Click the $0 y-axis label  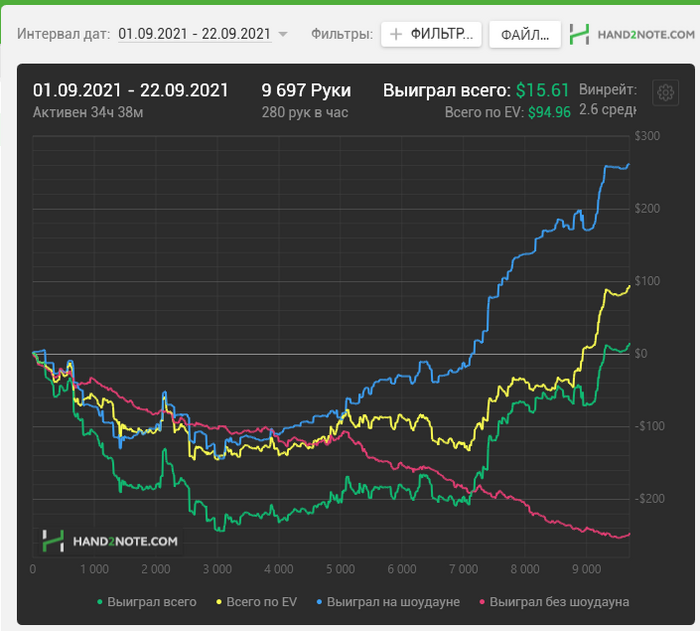[x=641, y=354]
